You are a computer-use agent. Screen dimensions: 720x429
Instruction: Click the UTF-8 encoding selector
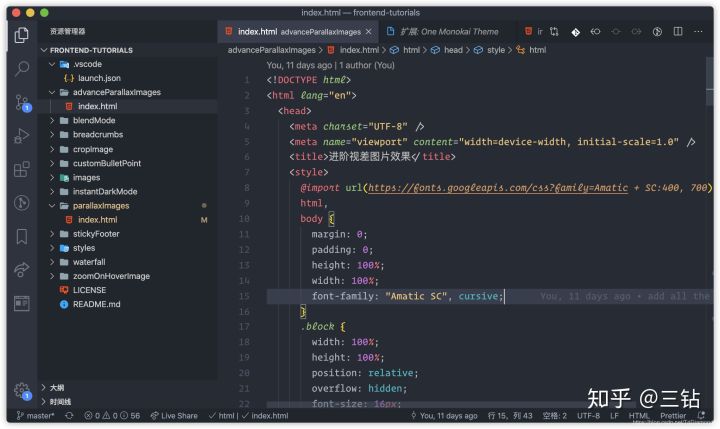(x=588, y=416)
